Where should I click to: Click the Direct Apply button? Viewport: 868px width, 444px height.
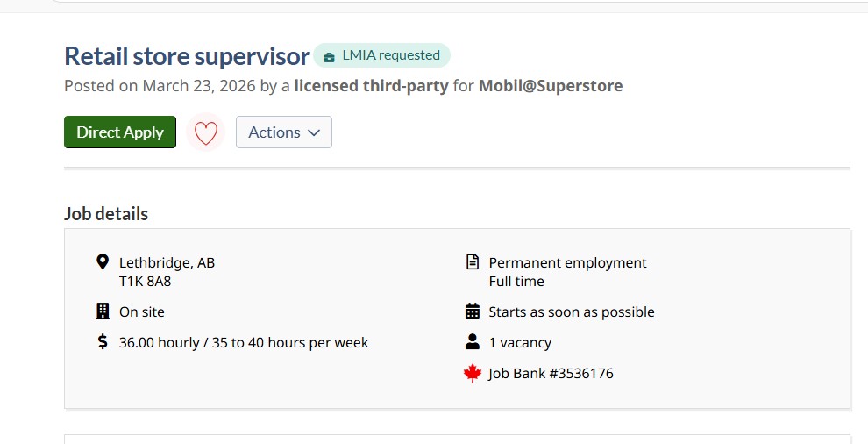point(120,132)
